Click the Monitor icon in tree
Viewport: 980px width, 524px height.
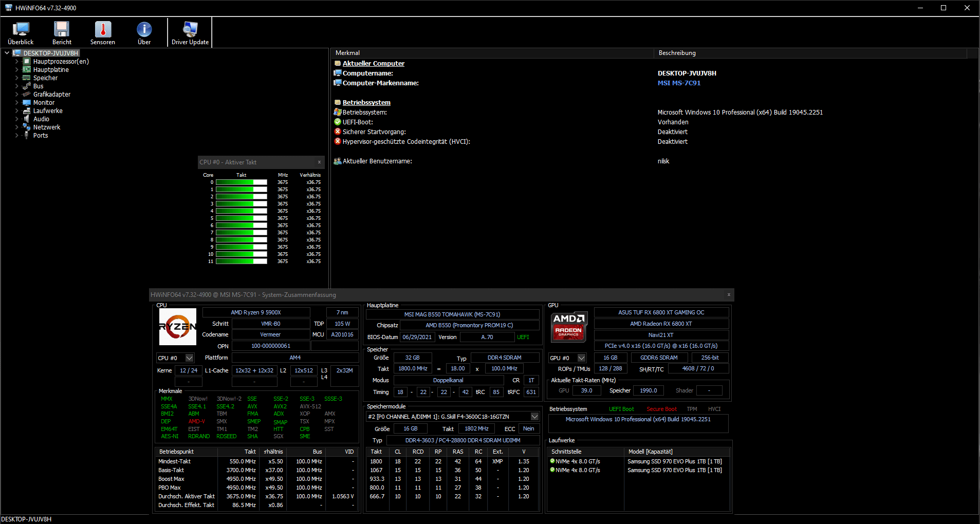point(27,103)
